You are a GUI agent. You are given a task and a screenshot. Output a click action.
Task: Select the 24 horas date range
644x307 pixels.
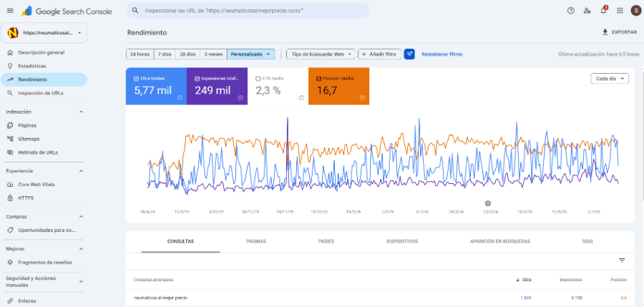140,54
